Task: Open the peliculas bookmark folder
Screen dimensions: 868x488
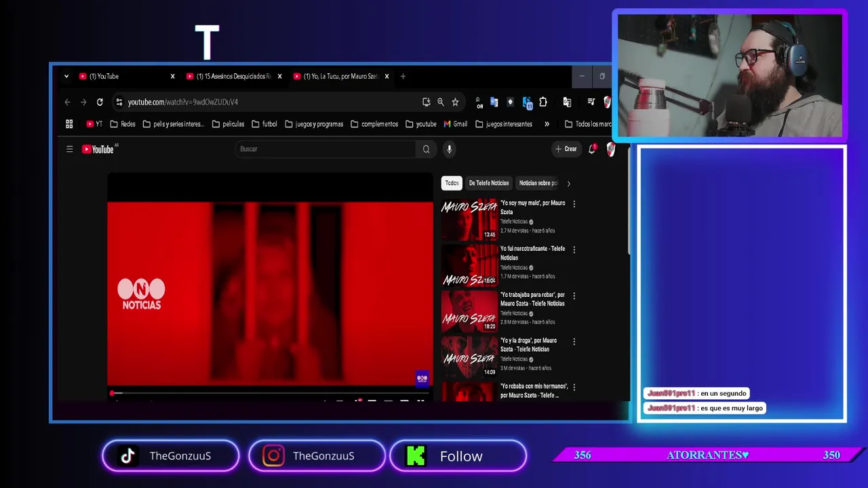Action: click(228, 124)
